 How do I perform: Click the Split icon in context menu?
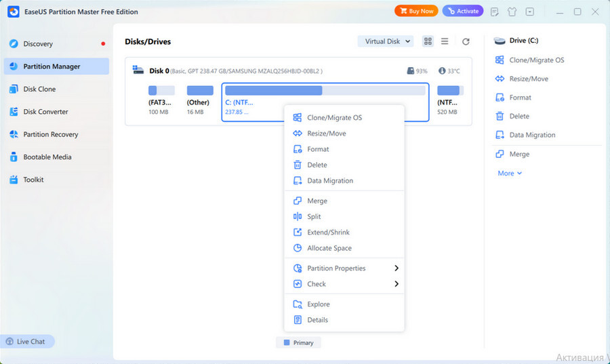tap(298, 216)
